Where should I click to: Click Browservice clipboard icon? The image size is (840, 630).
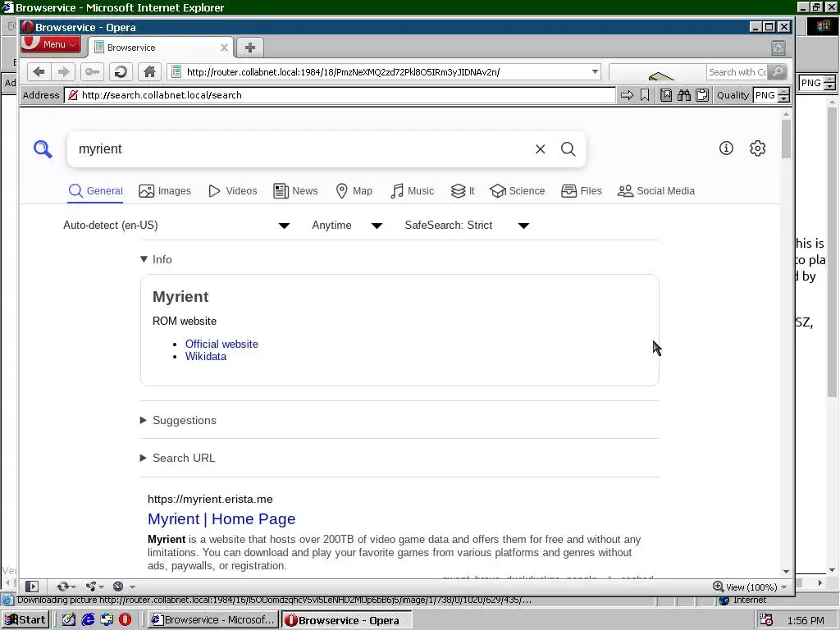click(x=702, y=95)
